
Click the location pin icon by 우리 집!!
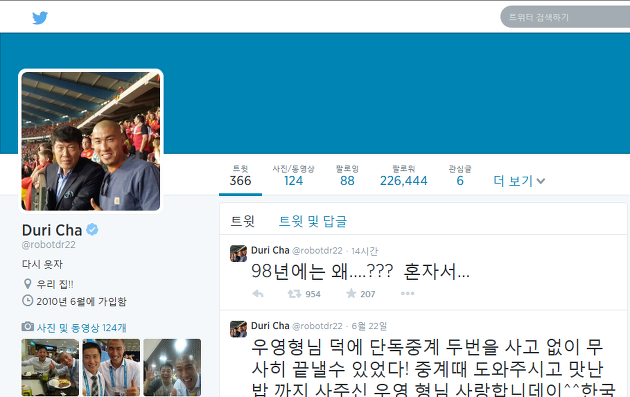click(x=27, y=284)
